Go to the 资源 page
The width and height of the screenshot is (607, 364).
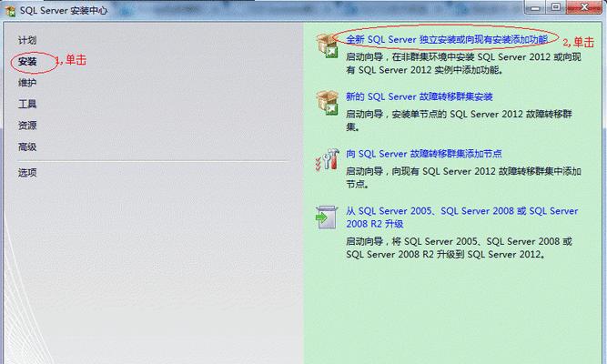27,126
